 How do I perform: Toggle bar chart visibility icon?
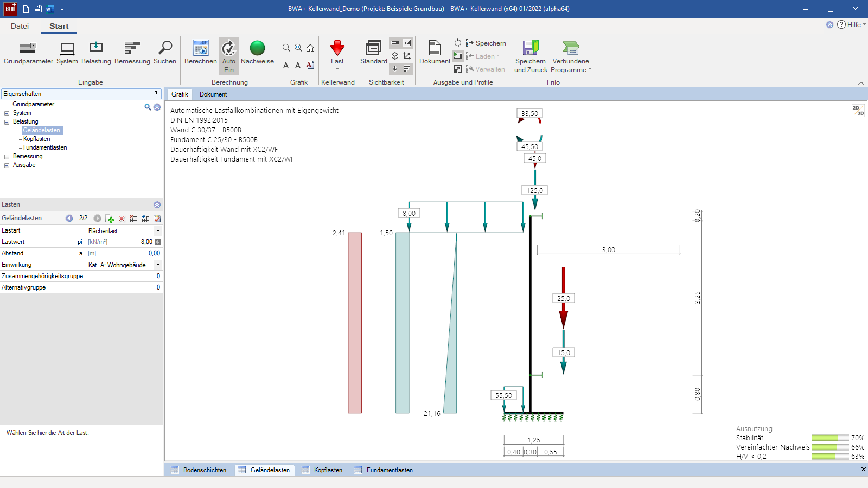pyautogui.click(x=407, y=69)
